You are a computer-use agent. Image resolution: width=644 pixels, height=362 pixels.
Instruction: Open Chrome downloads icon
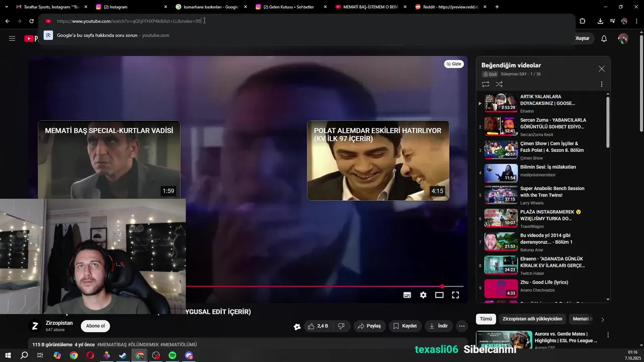[600, 21]
